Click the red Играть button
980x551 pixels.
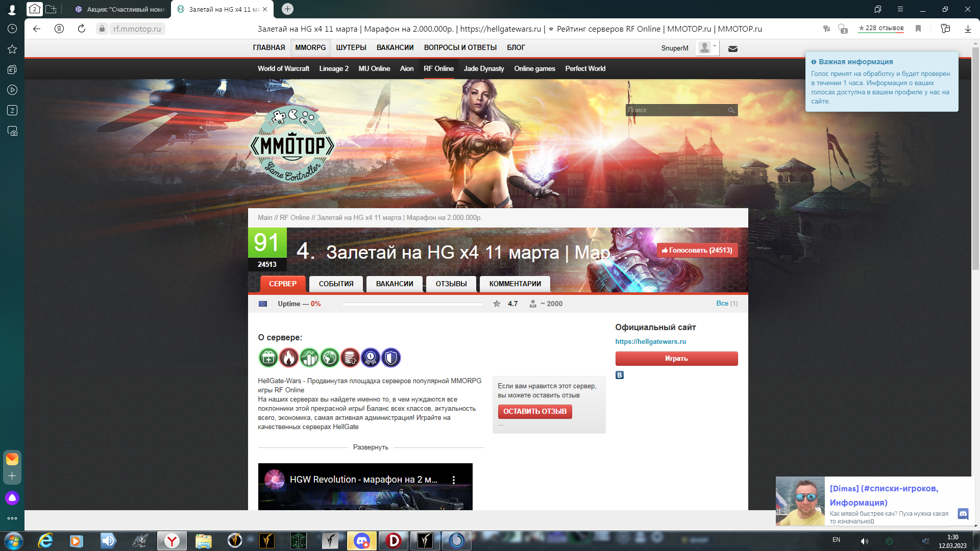click(676, 359)
